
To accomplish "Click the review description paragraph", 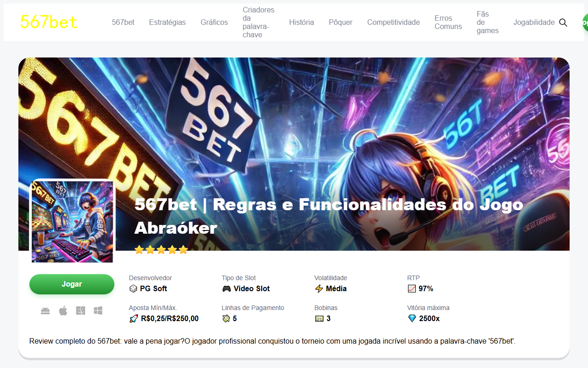I will (x=272, y=341).
